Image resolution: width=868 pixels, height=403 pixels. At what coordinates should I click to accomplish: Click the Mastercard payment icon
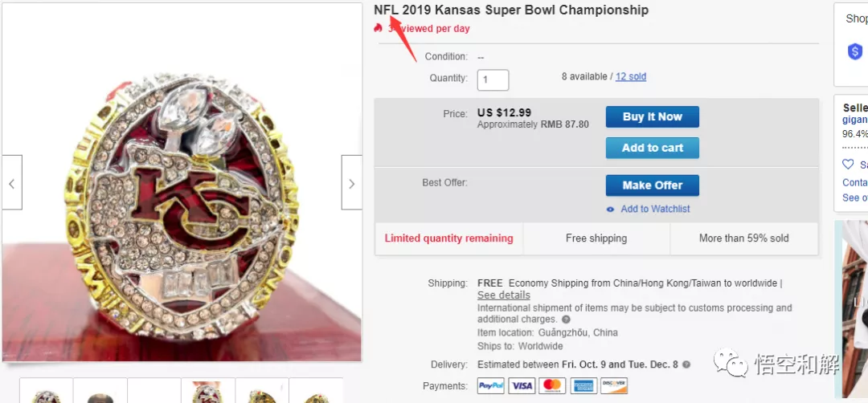pos(552,386)
